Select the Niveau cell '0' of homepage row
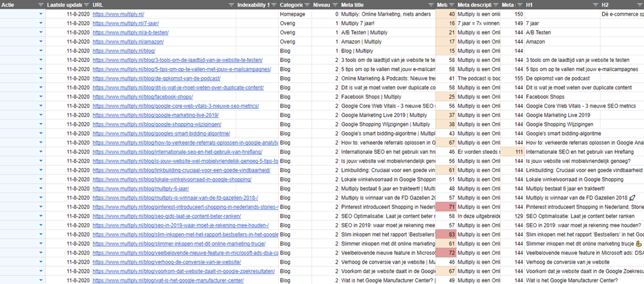 pyautogui.click(x=326, y=14)
